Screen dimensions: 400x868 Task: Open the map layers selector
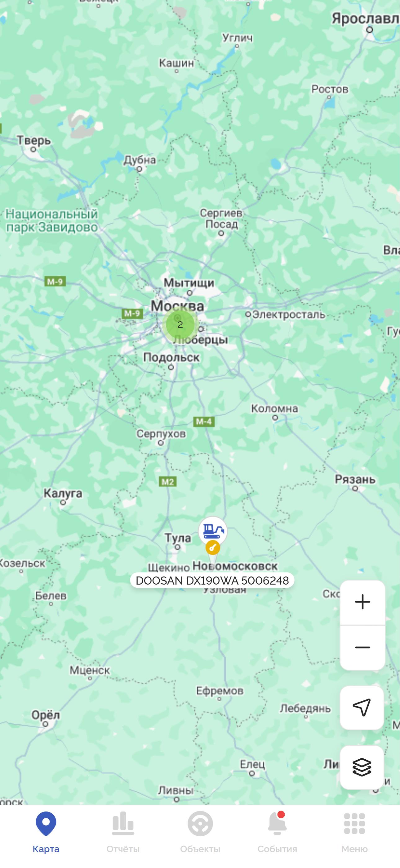click(362, 767)
